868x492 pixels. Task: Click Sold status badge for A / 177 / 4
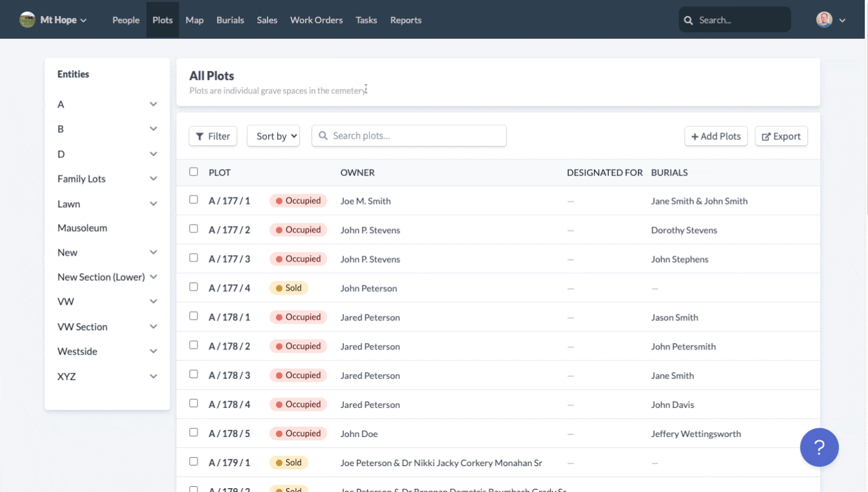click(x=289, y=288)
